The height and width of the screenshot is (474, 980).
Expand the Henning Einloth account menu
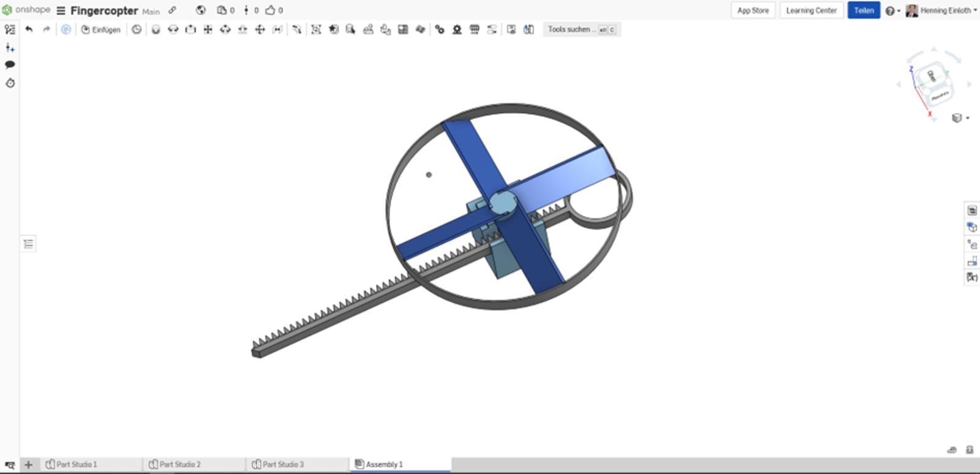click(x=942, y=10)
